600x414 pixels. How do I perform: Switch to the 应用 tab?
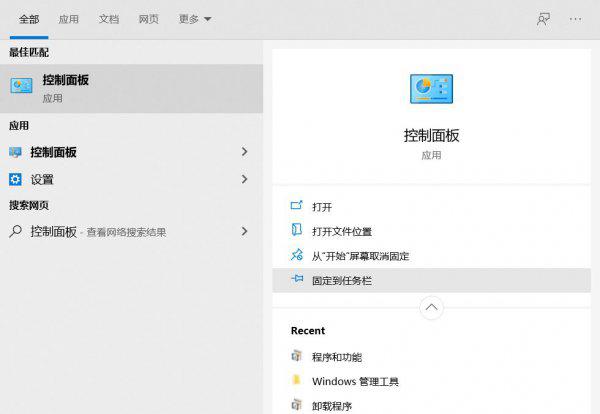tap(69, 19)
